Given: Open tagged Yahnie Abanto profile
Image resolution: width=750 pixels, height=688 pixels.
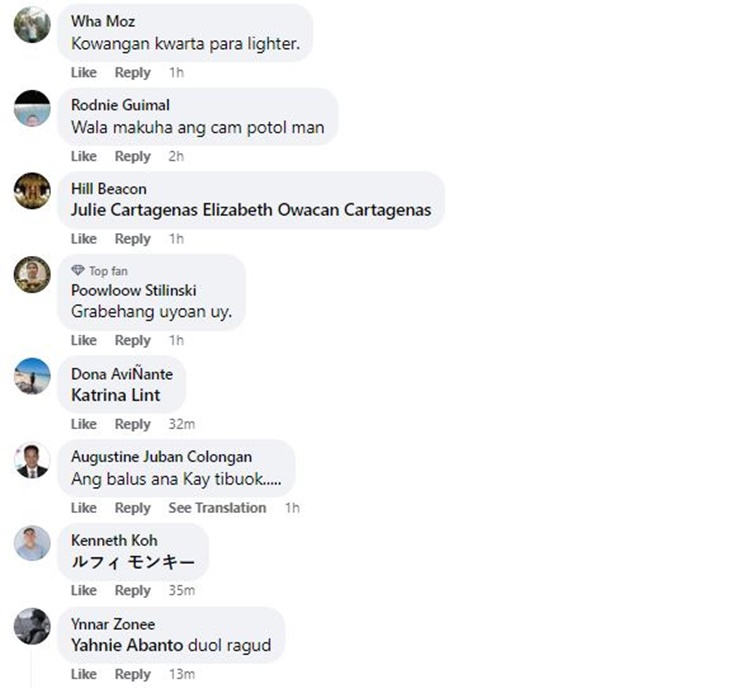Looking at the screenshot, I should [x=127, y=645].
